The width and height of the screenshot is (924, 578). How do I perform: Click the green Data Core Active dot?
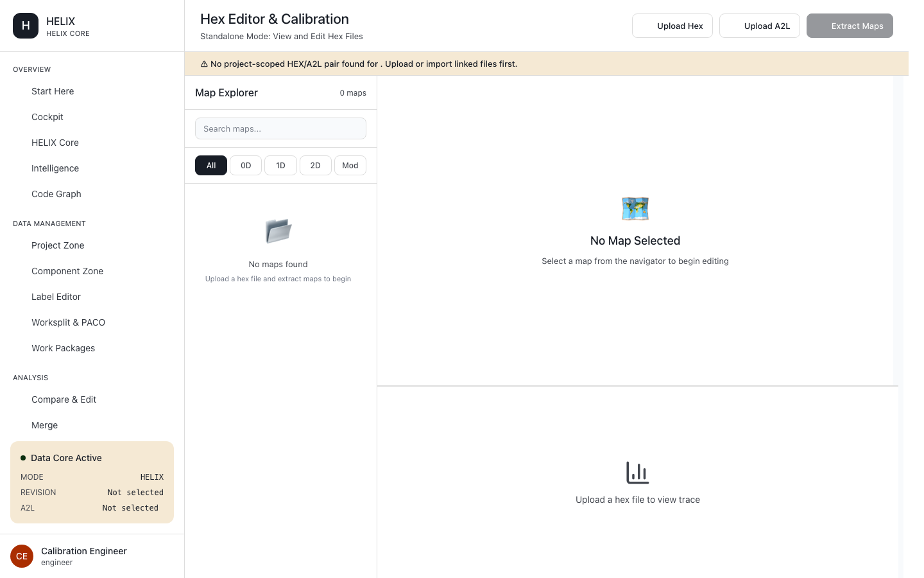coord(23,458)
